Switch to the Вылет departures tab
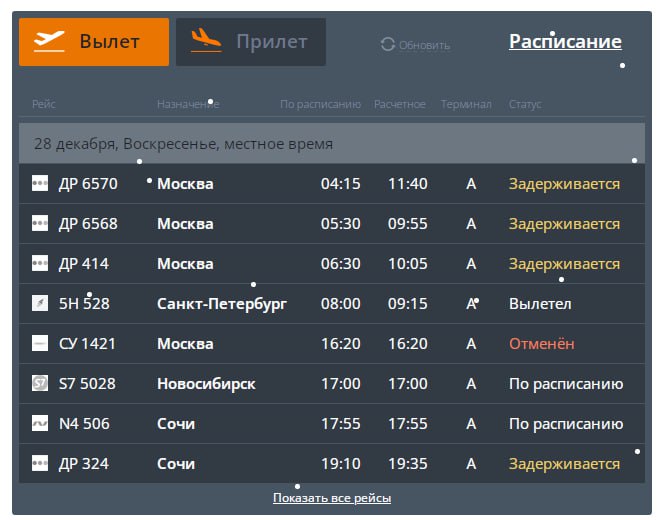The image size is (663, 520). 94,42
